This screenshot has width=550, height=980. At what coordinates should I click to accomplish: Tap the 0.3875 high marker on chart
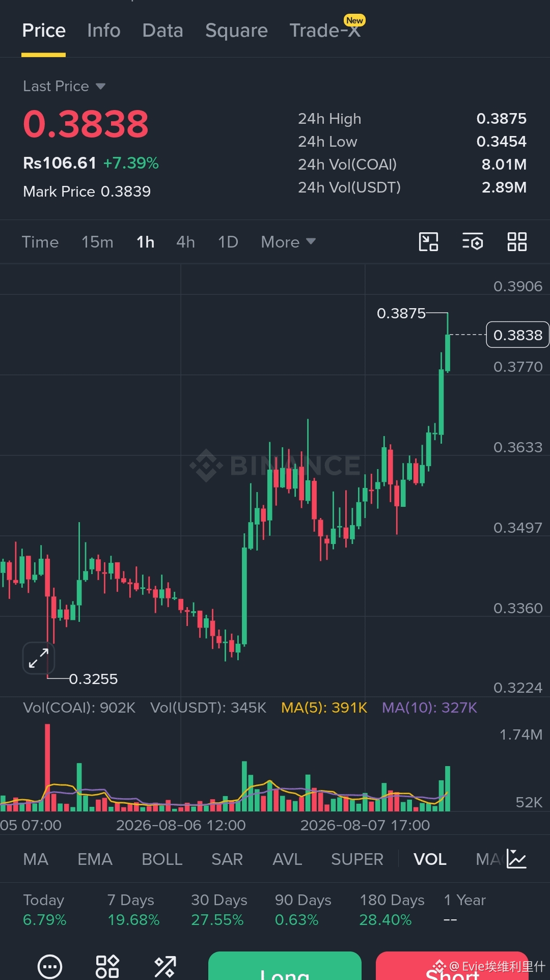point(401,313)
